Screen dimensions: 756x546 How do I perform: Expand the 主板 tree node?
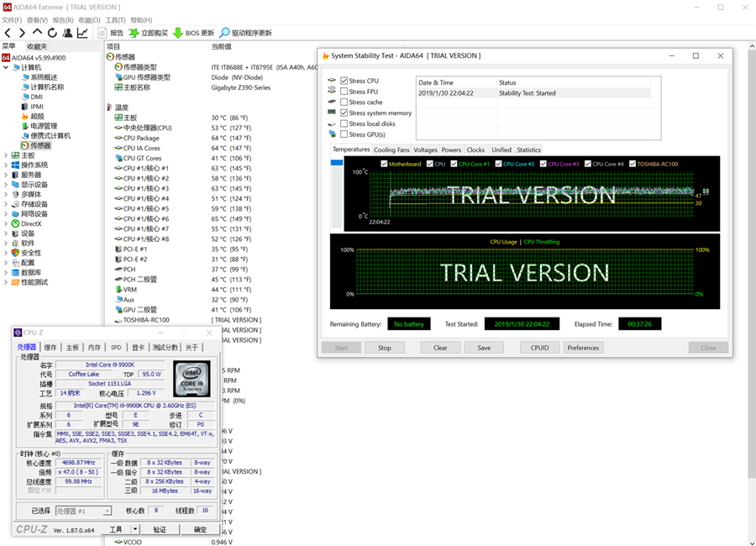(x=6, y=155)
